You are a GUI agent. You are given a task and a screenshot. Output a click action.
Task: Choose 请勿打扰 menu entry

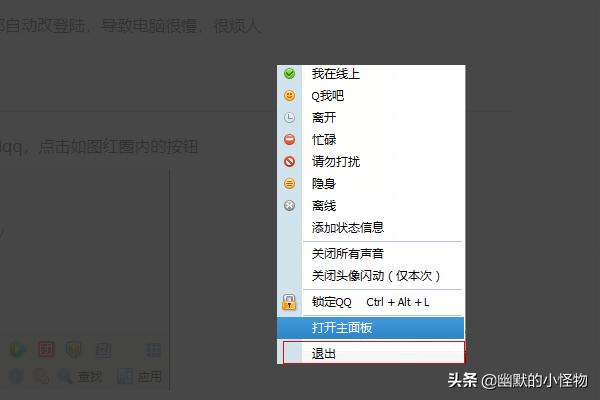371,162
